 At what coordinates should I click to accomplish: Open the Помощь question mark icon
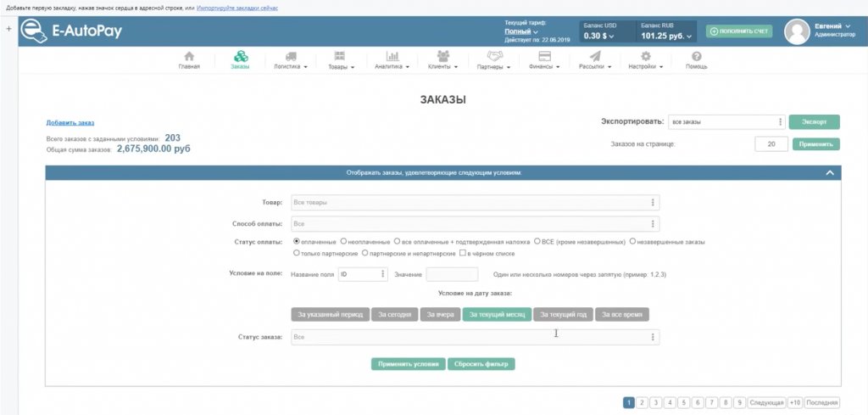pos(696,57)
